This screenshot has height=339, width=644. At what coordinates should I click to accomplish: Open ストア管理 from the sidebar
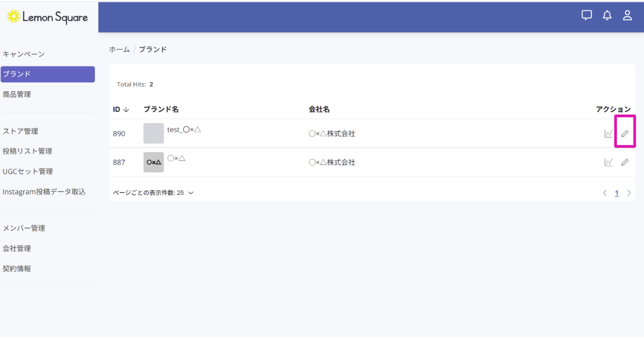tap(20, 131)
